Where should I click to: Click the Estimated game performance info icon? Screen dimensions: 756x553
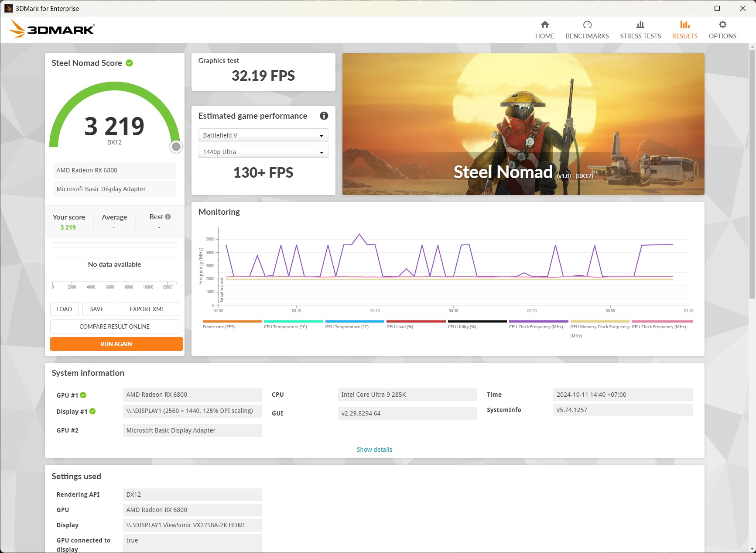click(324, 116)
